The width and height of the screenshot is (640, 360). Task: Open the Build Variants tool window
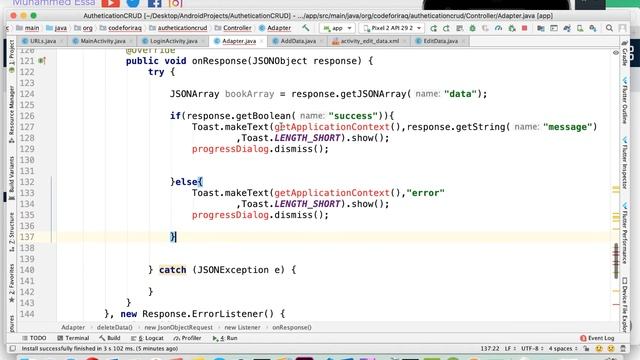[x=11, y=178]
